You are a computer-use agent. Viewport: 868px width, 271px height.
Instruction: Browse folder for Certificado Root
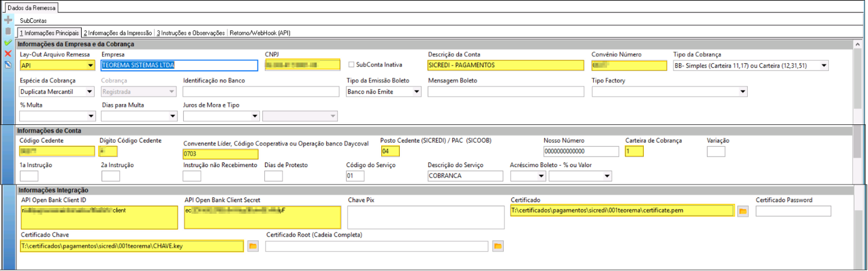point(497,246)
